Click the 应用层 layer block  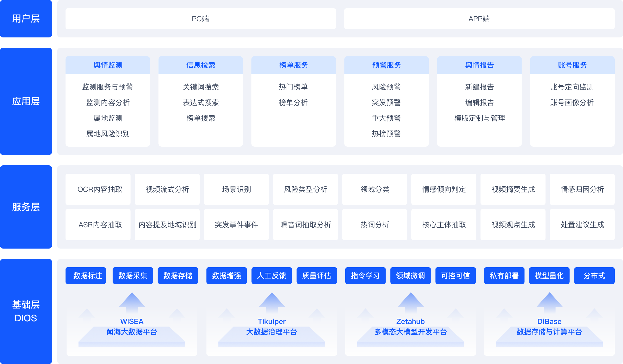click(x=26, y=101)
